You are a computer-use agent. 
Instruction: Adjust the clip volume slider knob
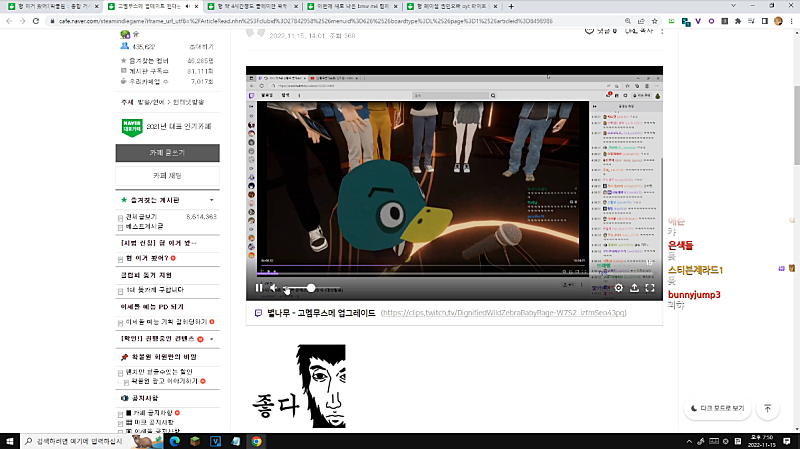click(311, 288)
